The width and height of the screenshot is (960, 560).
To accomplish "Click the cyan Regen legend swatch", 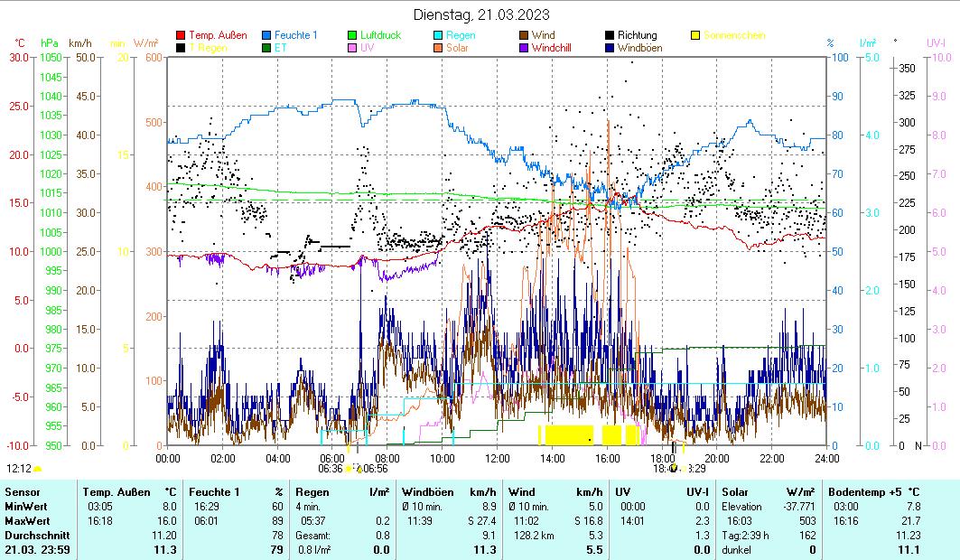I will [x=438, y=35].
